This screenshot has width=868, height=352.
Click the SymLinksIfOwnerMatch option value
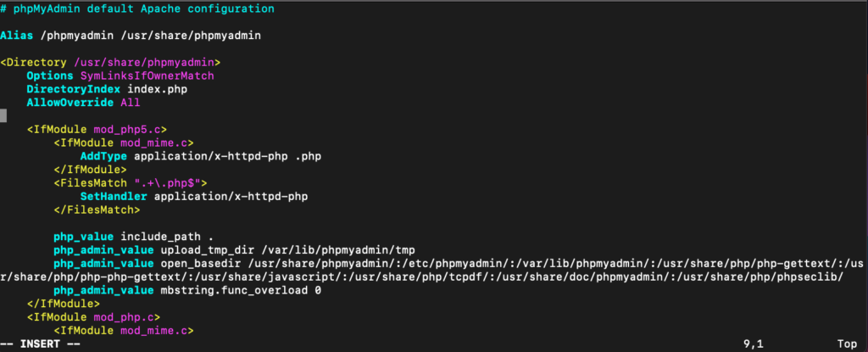[x=147, y=76]
